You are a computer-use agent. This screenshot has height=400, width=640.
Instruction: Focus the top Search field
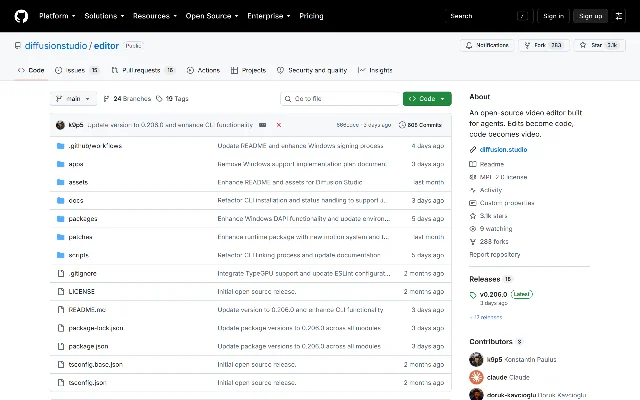pos(489,16)
